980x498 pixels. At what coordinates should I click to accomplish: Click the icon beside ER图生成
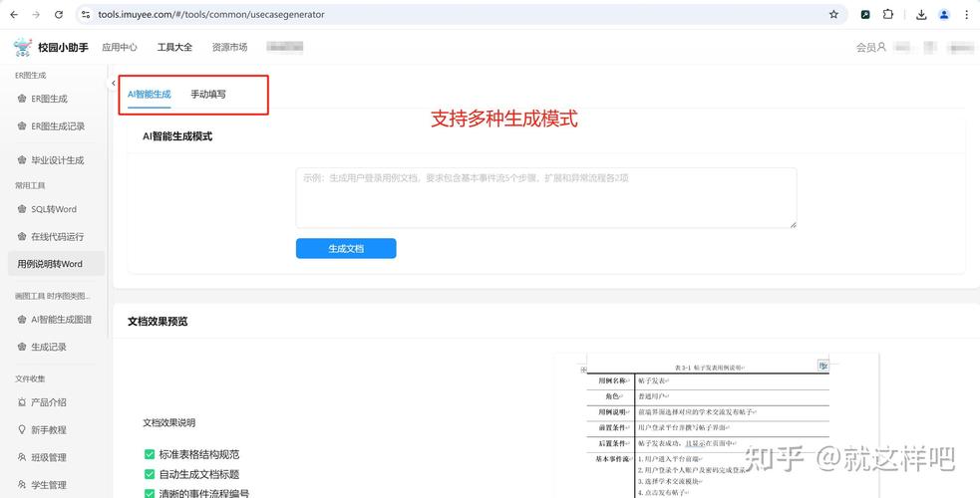tap(22, 99)
